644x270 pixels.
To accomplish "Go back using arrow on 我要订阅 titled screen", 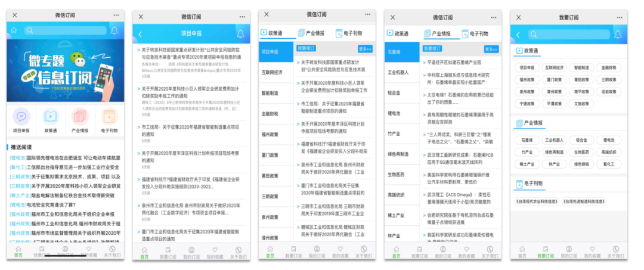I will [518, 35].
